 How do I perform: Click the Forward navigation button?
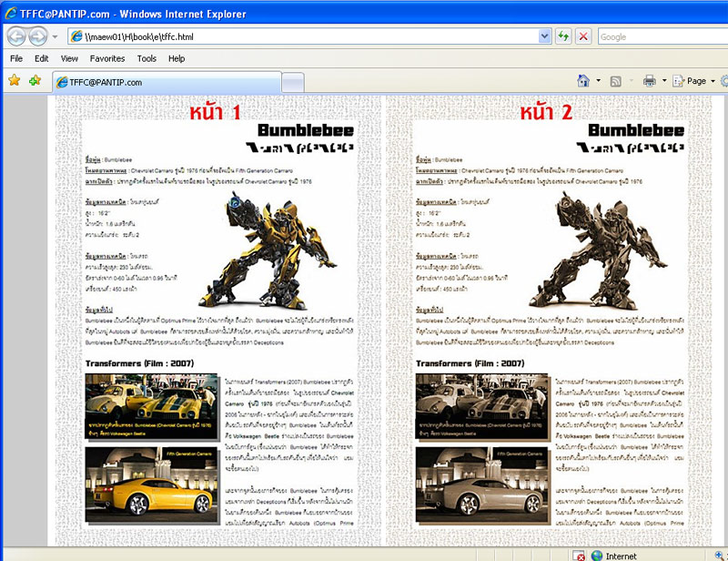38,36
